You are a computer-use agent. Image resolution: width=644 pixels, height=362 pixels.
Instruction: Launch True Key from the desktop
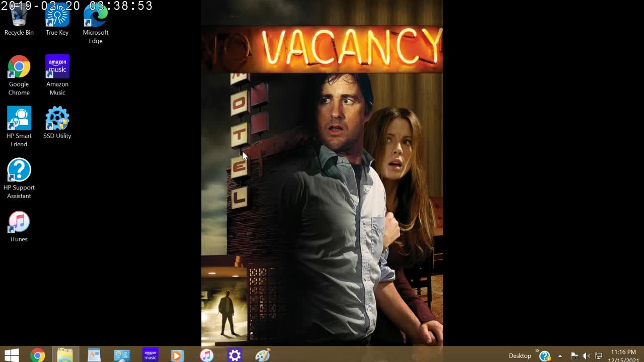coord(57,20)
